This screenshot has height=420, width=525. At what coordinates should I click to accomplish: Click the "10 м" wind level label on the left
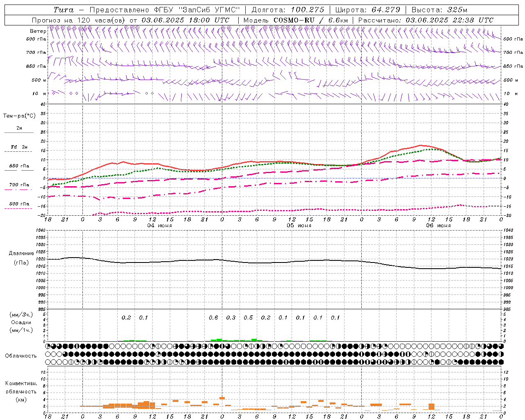39,94
